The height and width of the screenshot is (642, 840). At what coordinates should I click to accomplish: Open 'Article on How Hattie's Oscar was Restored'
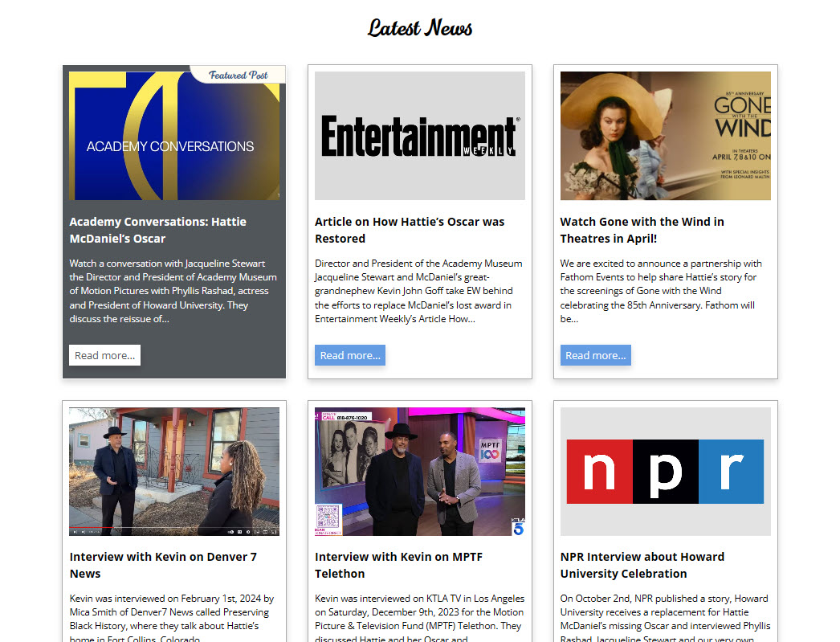pos(409,230)
